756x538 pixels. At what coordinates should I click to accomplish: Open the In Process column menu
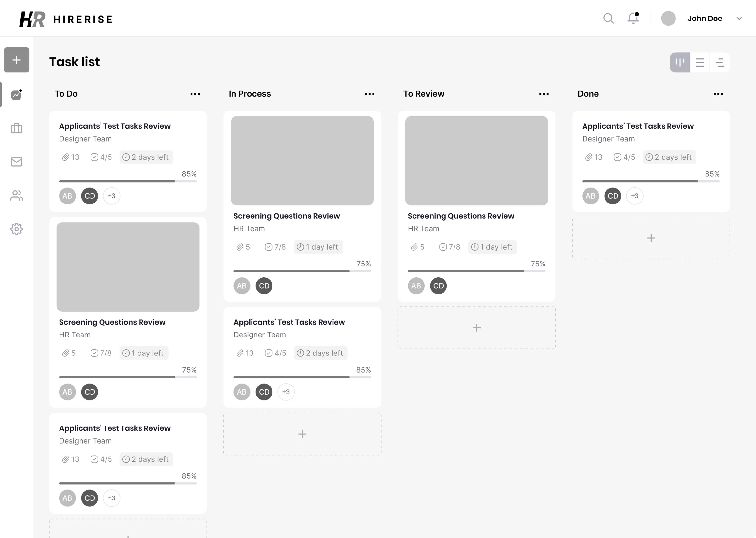click(x=369, y=94)
